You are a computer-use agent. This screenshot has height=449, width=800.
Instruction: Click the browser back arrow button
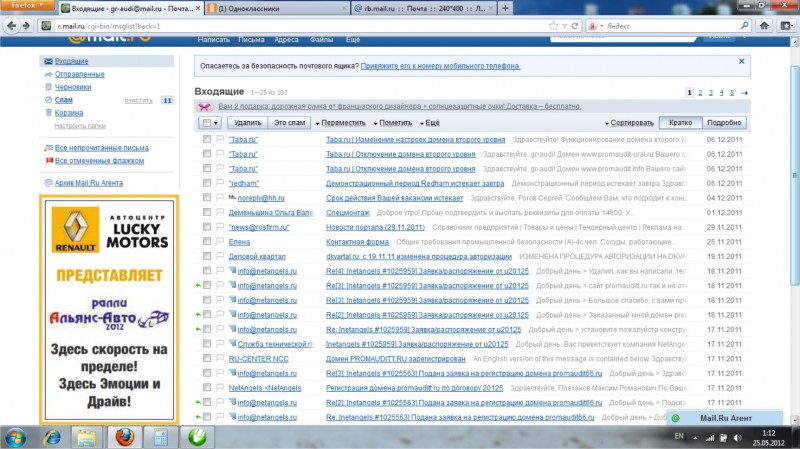12,26
